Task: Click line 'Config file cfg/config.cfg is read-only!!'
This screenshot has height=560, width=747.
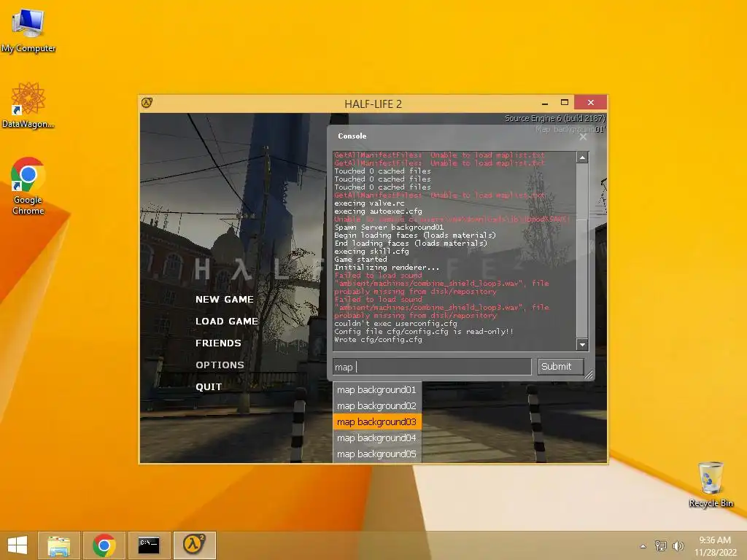Action: 424,332
